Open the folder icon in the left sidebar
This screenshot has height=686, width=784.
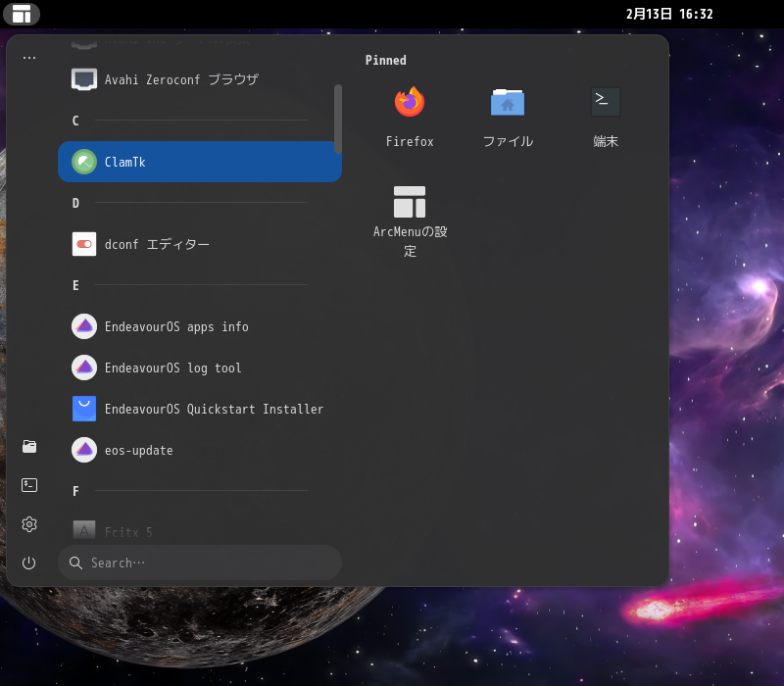coord(29,446)
